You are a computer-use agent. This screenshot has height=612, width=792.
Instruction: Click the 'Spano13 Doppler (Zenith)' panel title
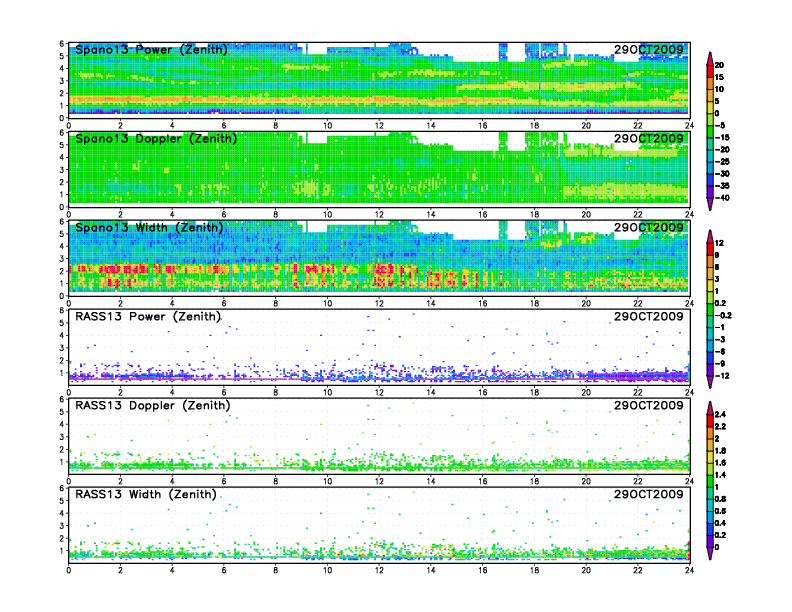(x=156, y=139)
